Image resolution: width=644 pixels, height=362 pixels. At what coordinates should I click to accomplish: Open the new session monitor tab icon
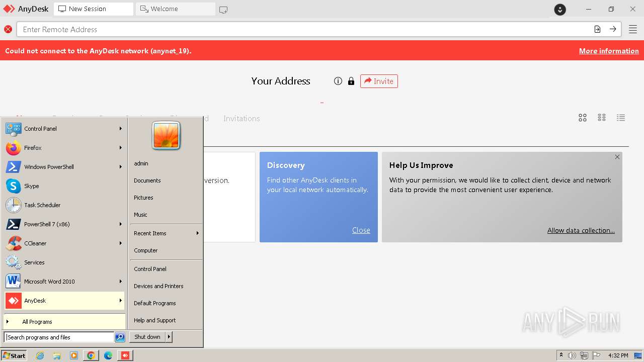coord(223,10)
